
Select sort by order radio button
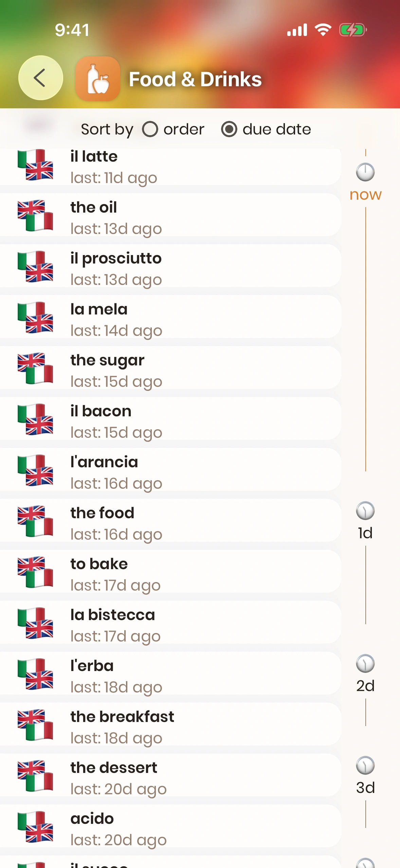(x=150, y=129)
